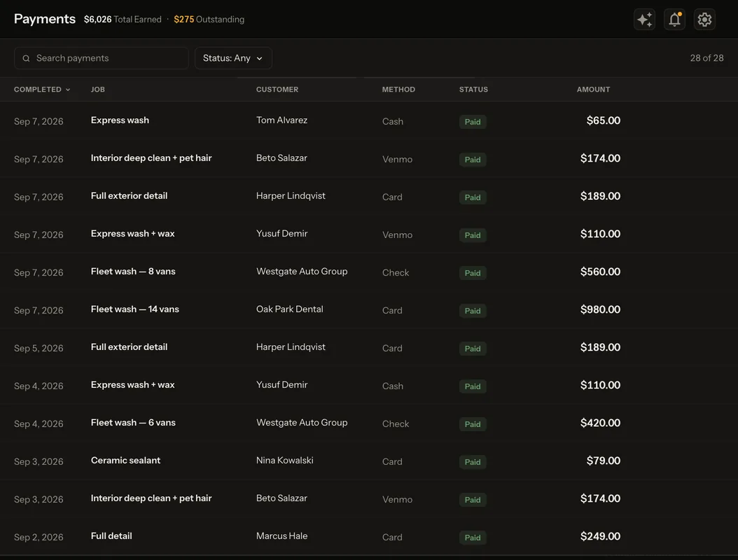Image resolution: width=738 pixels, height=560 pixels.
Task: Click the METHOD column header
Action: 398,90
